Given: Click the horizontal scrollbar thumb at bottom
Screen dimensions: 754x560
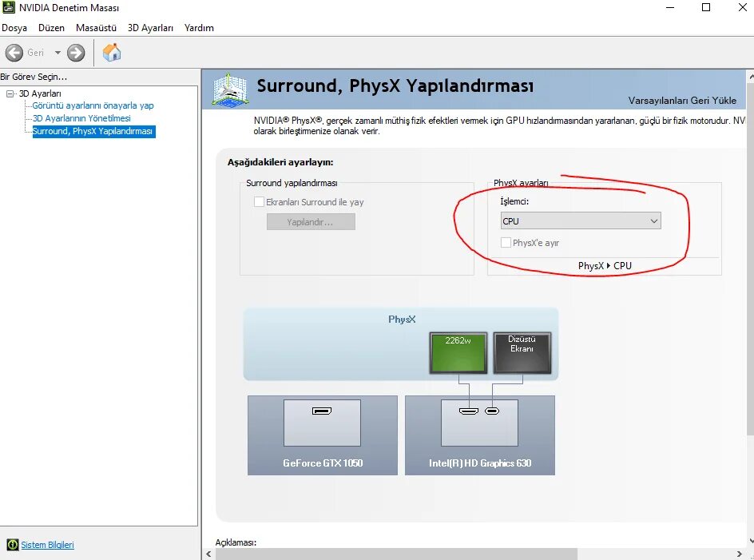Looking at the screenshot, I should click(395, 554).
